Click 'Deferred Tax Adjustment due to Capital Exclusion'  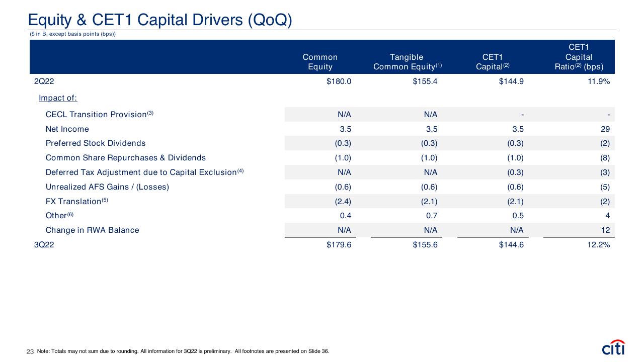click(x=144, y=172)
